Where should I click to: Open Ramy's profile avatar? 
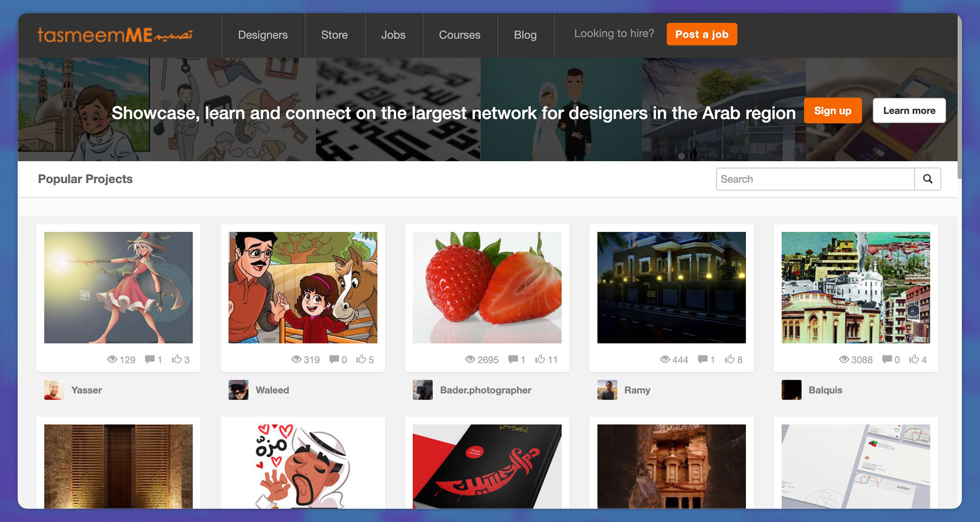(607, 390)
